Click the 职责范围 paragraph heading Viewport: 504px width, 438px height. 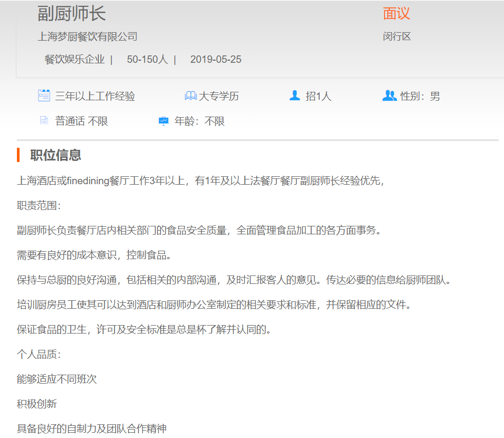(x=39, y=205)
